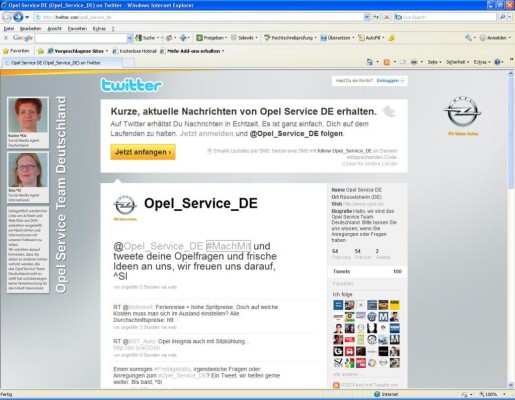
Task: Click the page vertical scrollbar thumb
Action: [511, 133]
